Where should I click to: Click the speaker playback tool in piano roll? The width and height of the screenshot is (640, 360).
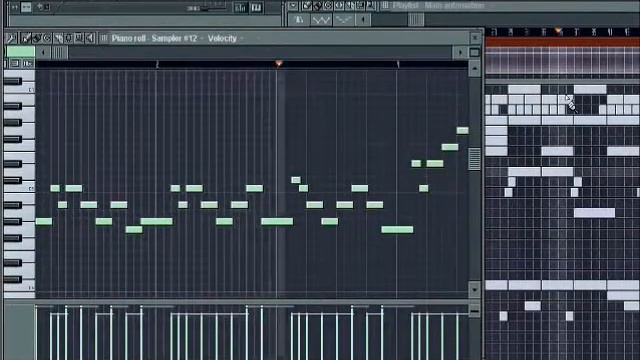coord(90,38)
